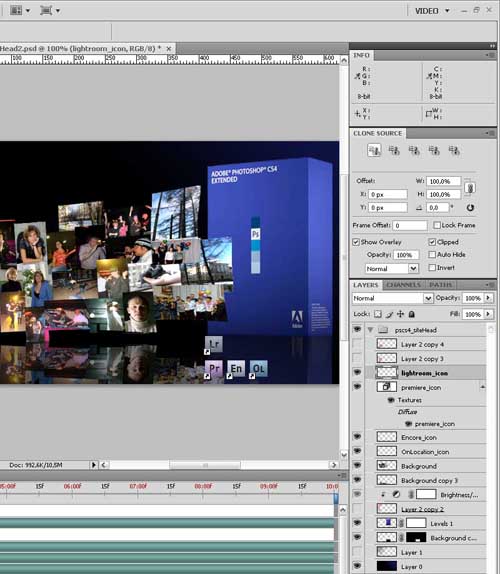Uncheck the Clipped checkbox
500x574 pixels.
[x=432, y=242]
